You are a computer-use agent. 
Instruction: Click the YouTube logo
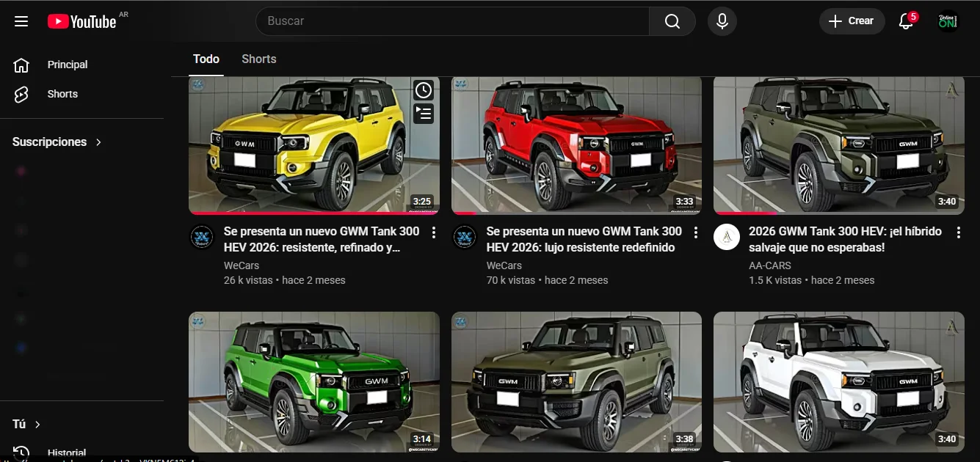click(x=81, y=21)
